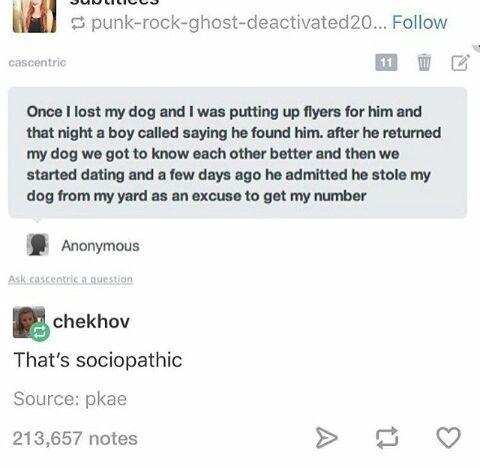480x468 pixels.
Task: Click the reblog arrows beside punk-rock-ghost
Action: click(x=78, y=23)
